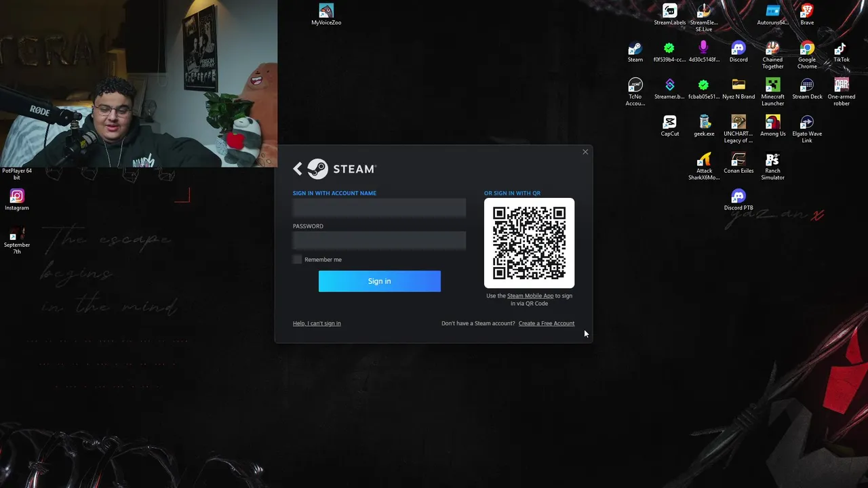
Task: Select the One-armed robber desktop icon
Action: coord(842,92)
